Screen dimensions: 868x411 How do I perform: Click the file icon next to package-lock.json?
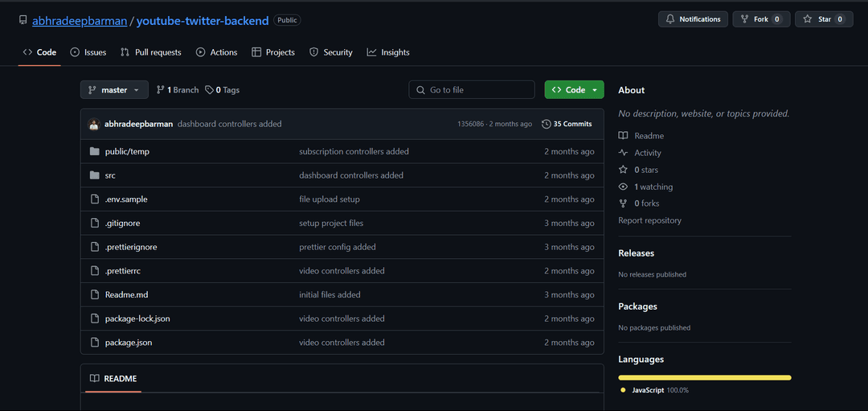[94, 319]
